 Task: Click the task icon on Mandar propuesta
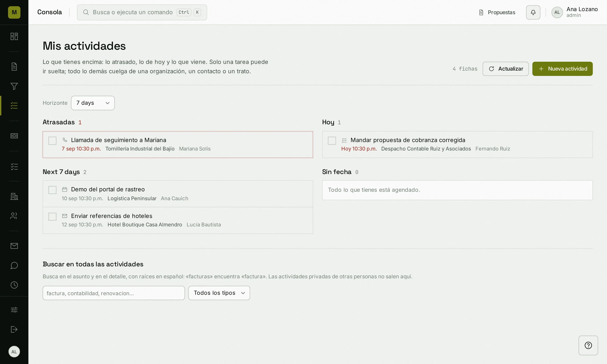pyautogui.click(x=344, y=140)
